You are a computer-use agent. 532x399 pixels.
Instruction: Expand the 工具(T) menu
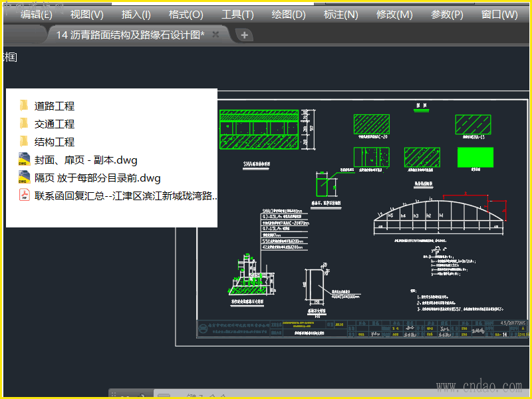237,15
